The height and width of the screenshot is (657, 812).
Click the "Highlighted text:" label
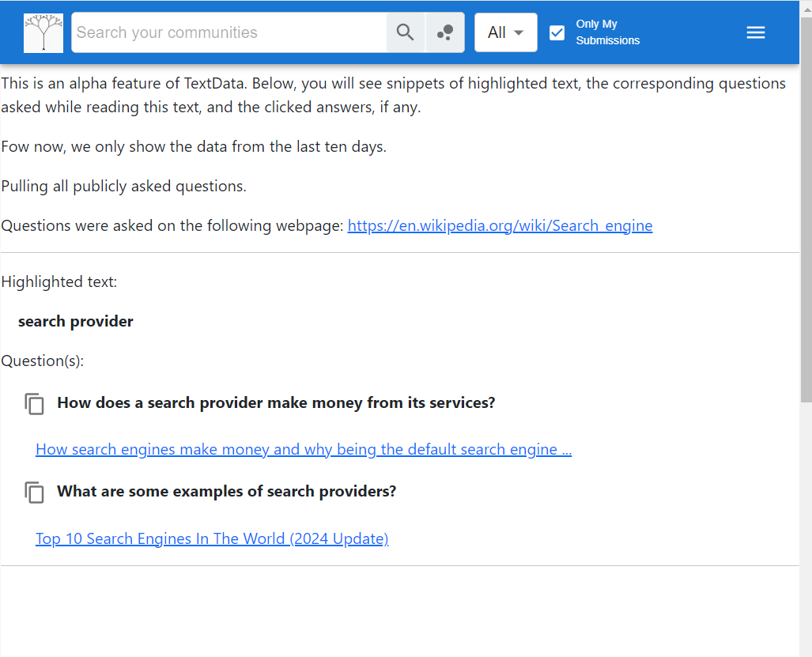point(59,282)
